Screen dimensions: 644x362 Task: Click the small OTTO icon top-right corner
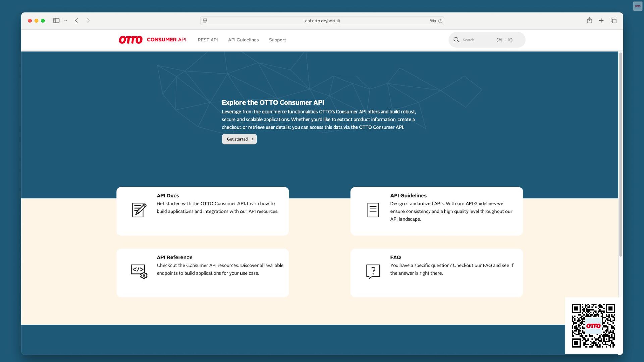pos(638,6)
